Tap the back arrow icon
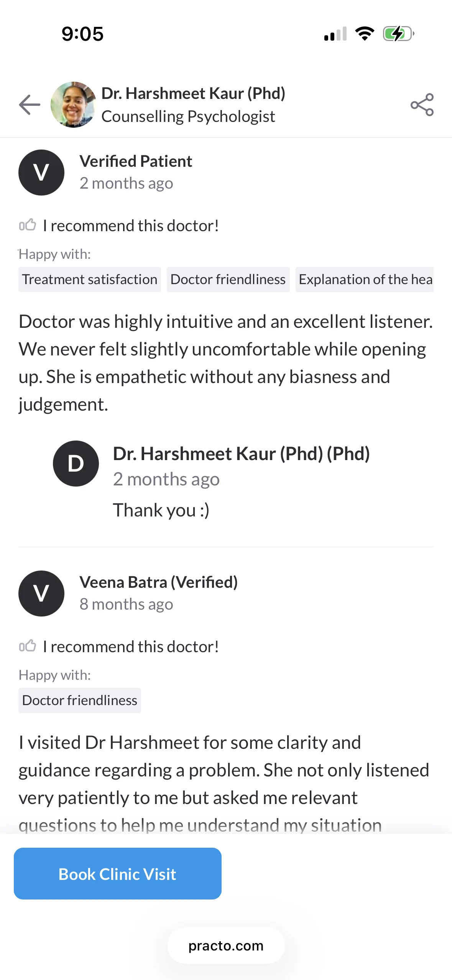This screenshot has width=452, height=980. point(30,105)
